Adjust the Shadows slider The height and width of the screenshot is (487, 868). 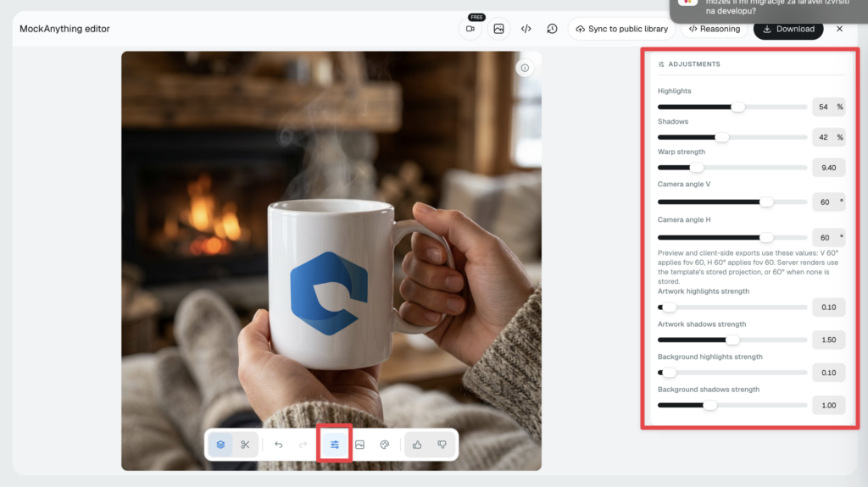[x=732, y=137]
